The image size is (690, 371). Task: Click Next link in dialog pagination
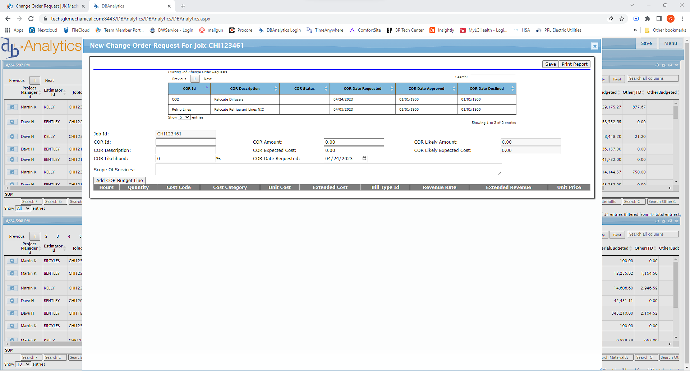tap(207, 79)
